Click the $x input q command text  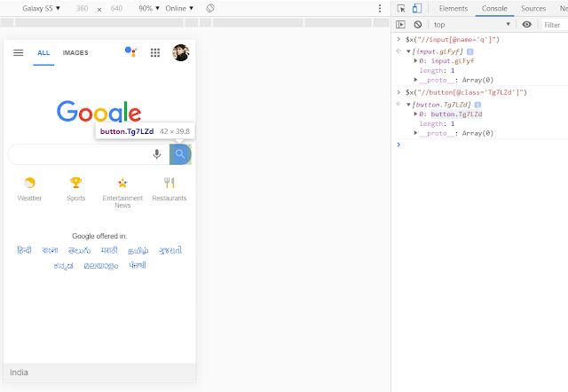click(453, 39)
